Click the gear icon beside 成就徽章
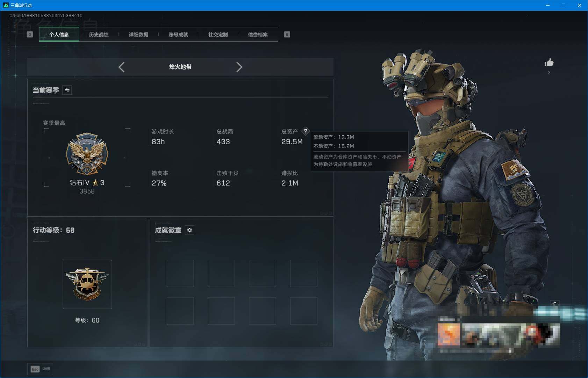Image resolution: width=588 pixels, height=378 pixels. 190,230
